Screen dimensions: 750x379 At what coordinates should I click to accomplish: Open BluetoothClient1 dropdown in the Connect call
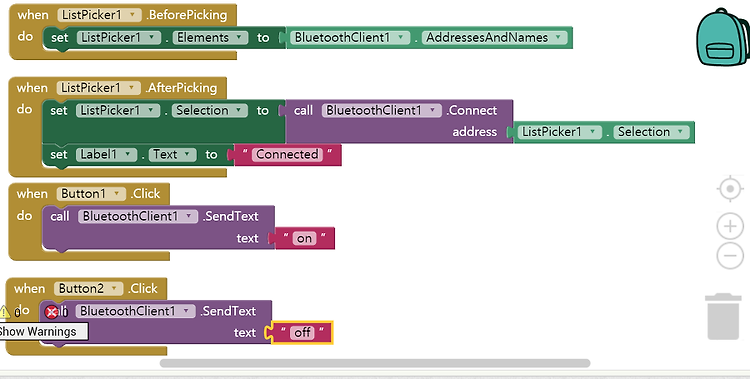click(381, 111)
